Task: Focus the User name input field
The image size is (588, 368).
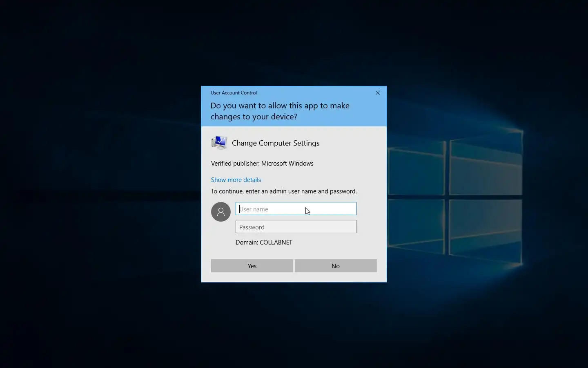Action: [x=296, y=209]
